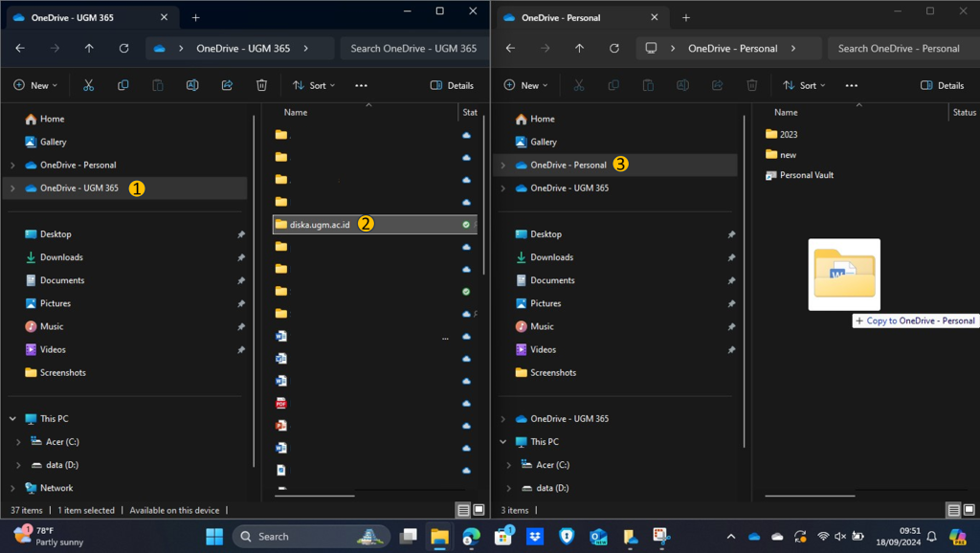Sort by Status column in Personal window
This screenshot has height=553, width=980.
[x=964, y=113]
